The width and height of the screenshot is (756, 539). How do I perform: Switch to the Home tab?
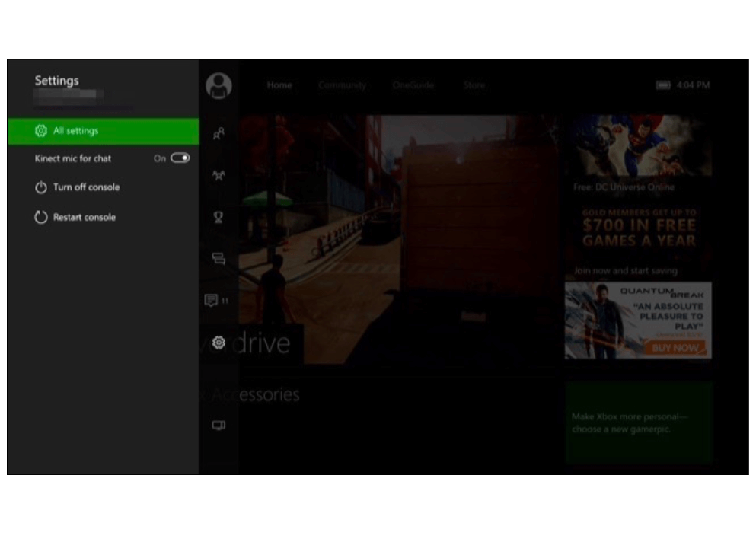pyautogui.click(x=279, y=85)
